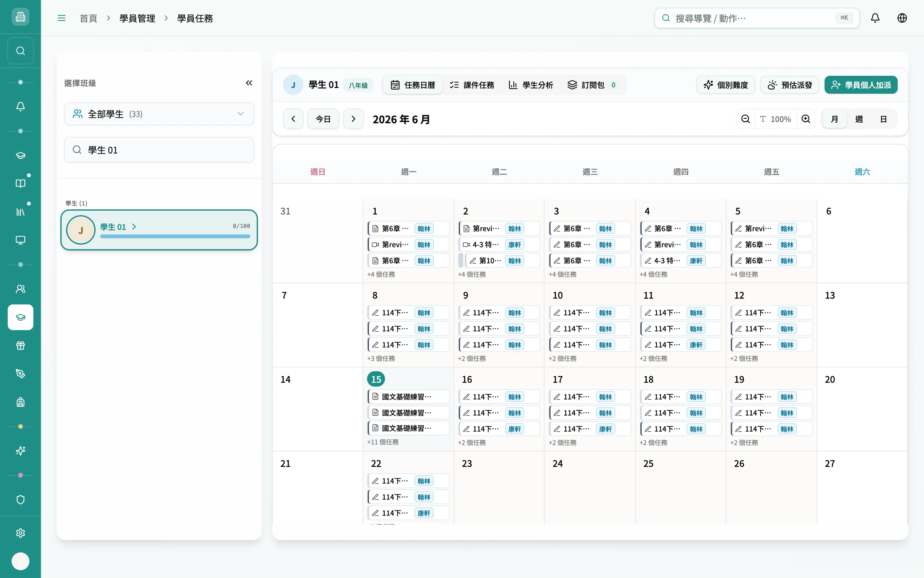924x578 pixels.
Task: Open the sidebar shield icon
Action: pyautogui.click(x=21, y=500)
